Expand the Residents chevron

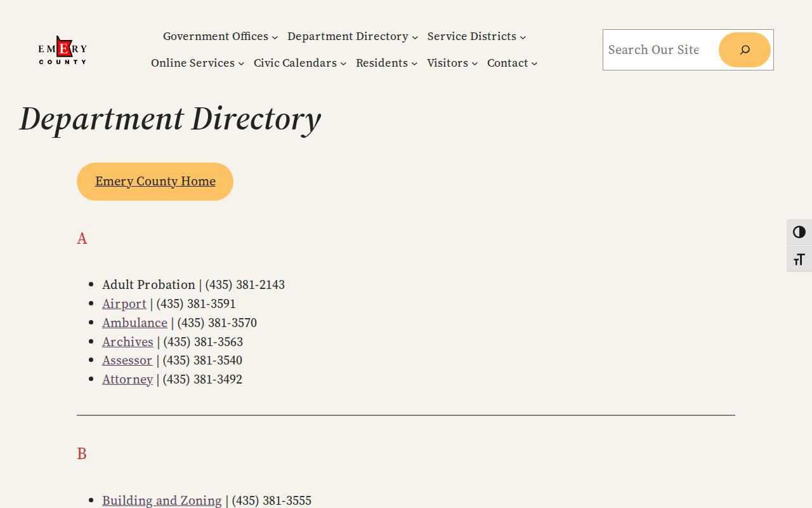[x=414, y=63]
